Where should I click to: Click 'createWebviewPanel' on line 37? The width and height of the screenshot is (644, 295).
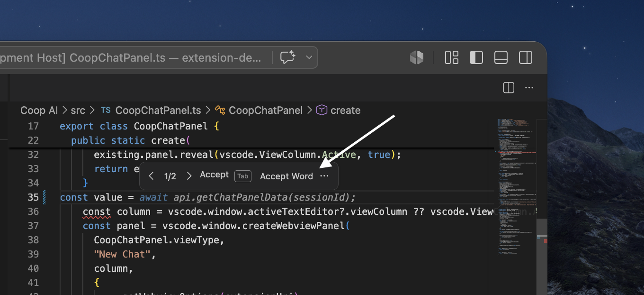tap(294, 226)
